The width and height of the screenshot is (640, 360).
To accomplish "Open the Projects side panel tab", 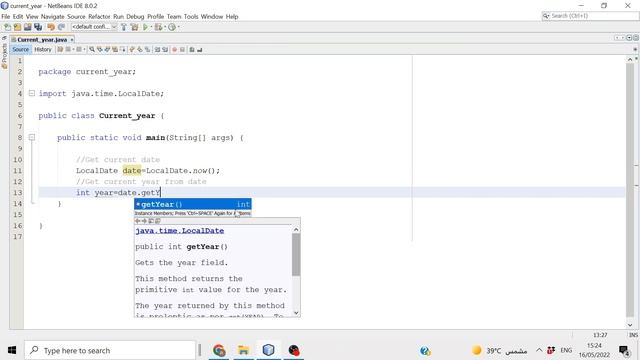I will click(x=4, y=54).
